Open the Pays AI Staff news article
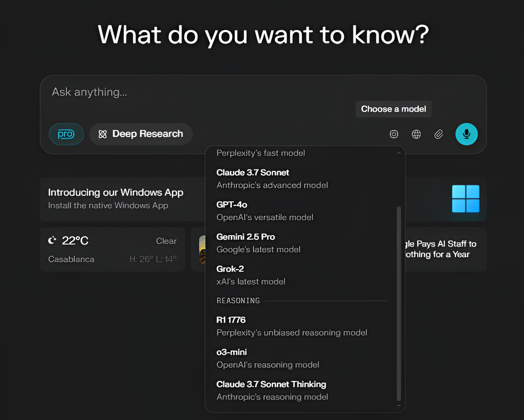Image resolution: width=524 pixels, height=420 pixels. point(446,249)
